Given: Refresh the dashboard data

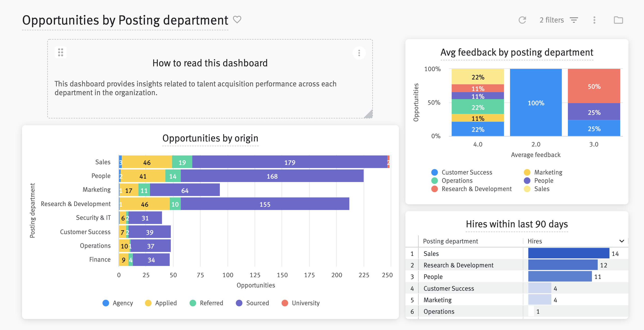Looking at the screenshot, I should coord(522,20).
